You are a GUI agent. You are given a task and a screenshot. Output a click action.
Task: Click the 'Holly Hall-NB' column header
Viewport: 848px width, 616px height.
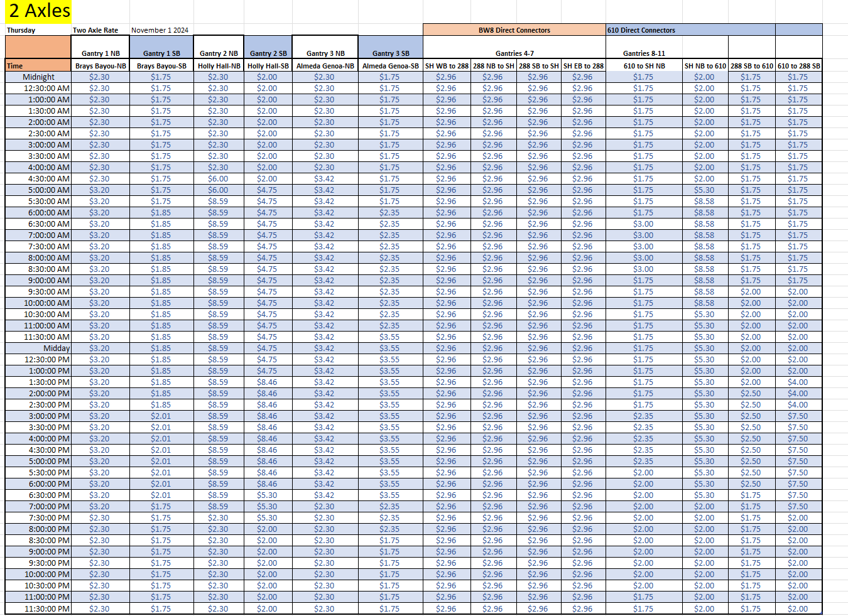(219, 65)
